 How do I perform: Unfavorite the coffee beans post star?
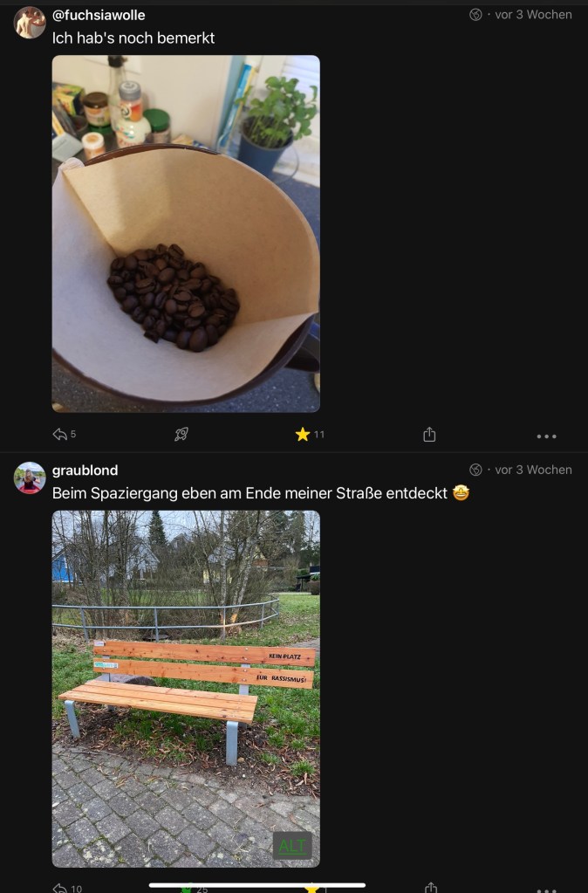(303, 434)
